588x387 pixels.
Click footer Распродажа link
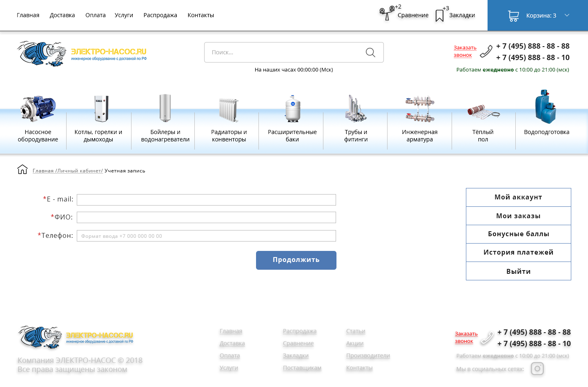click(x=300, y=331)
